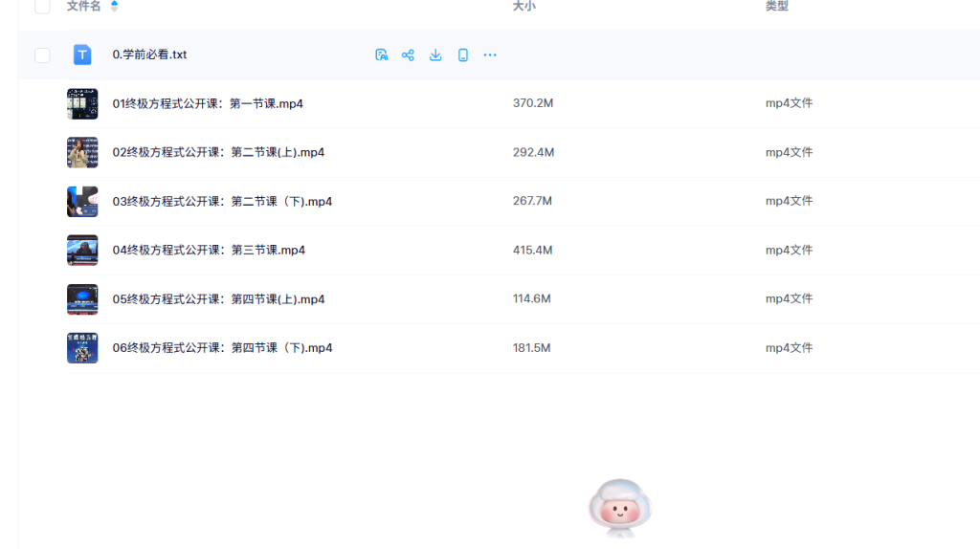
Task: Open 0.学前必看.txt file name
Action: [x=149, y=55]
